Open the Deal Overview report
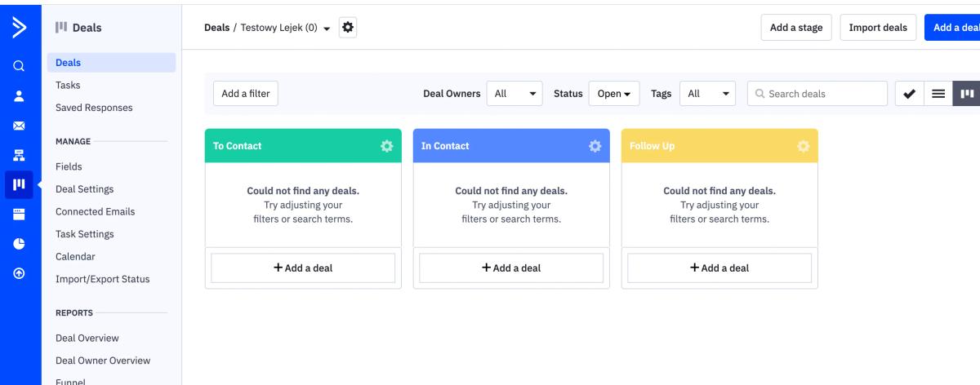980x385 pixels. 87,338
